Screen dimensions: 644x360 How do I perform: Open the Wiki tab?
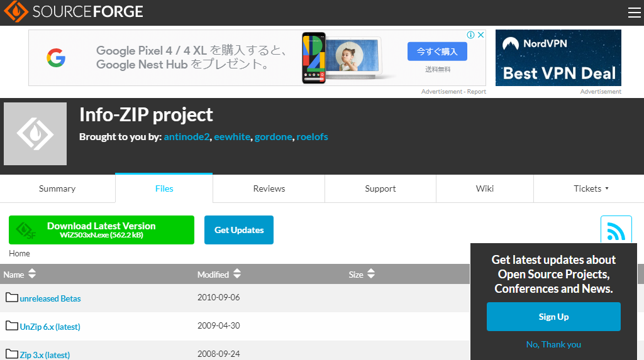[485, 188]
